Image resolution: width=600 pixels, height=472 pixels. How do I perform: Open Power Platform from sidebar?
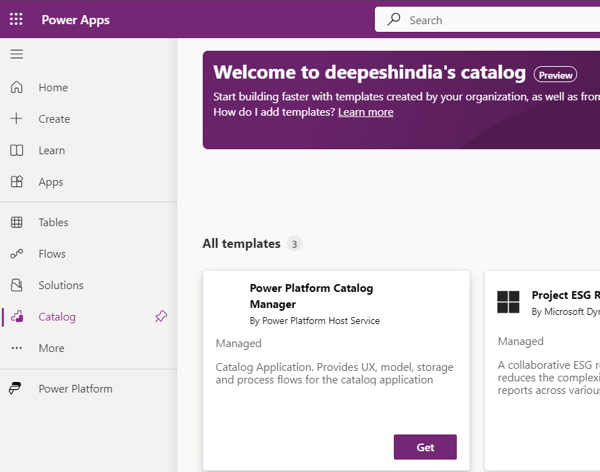pyautogui.click(x=75, y=389)
